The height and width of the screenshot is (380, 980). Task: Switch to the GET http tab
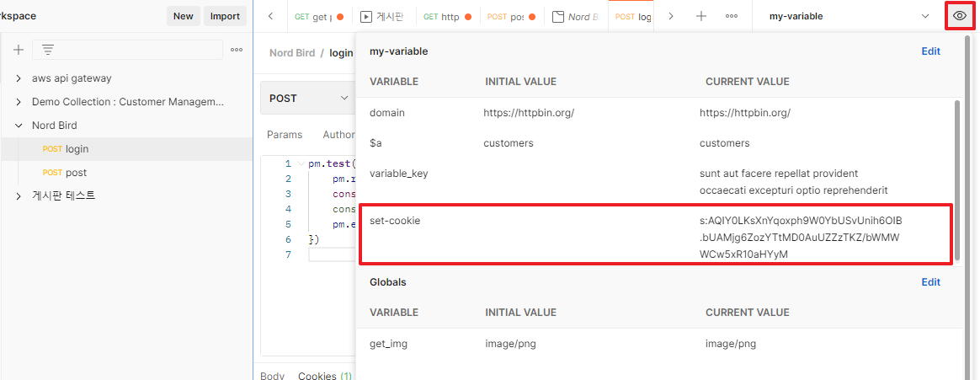point(448,17)
